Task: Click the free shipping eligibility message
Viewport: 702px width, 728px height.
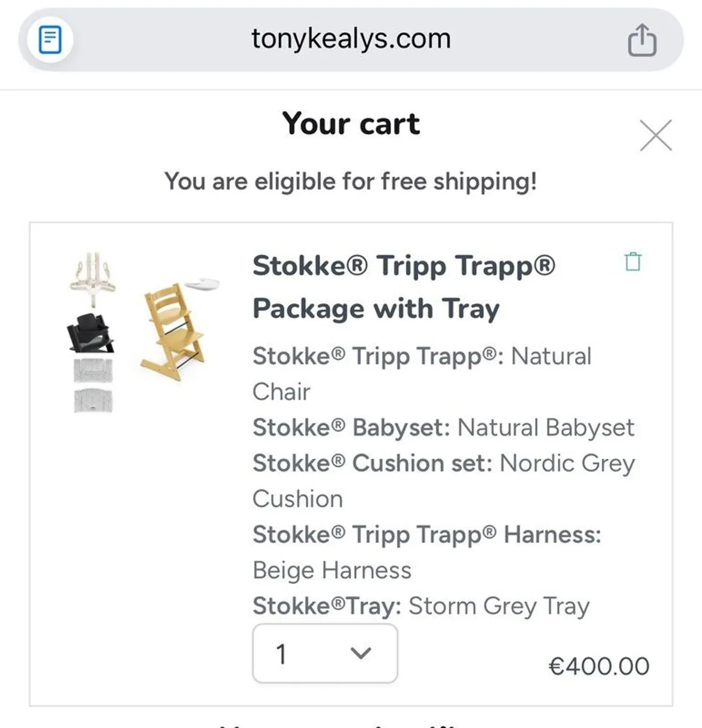Action: 351,180
